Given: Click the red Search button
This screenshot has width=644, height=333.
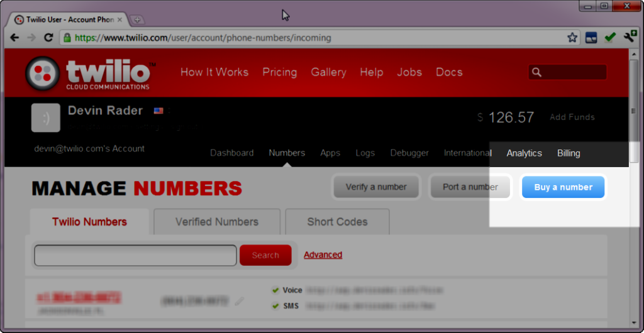Looking at the screenshot, I should [265, 255].
